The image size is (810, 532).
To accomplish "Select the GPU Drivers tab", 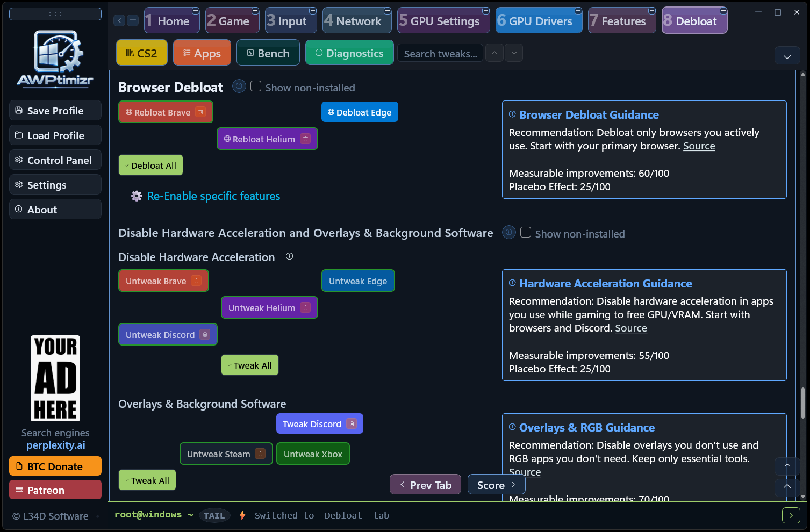I will [x=539, y=20].
